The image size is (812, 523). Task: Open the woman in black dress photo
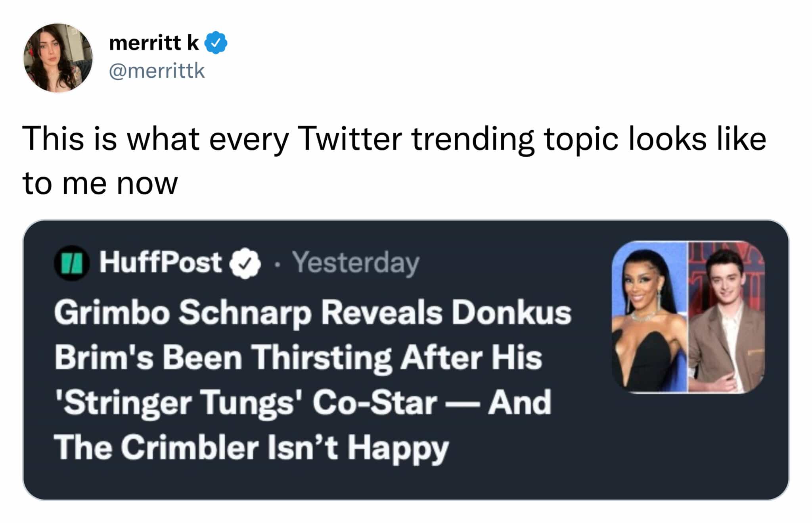click(649, 317)
